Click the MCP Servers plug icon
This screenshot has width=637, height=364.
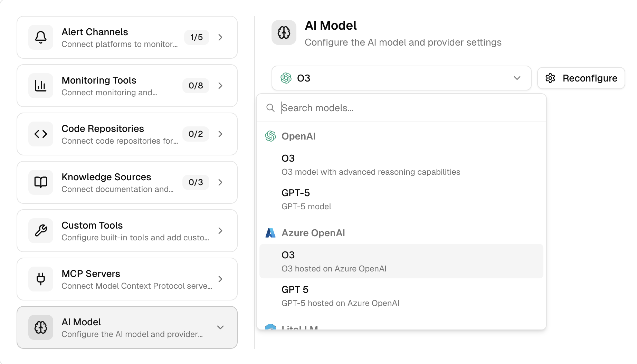pyautogui.click(x=41, y=279)
